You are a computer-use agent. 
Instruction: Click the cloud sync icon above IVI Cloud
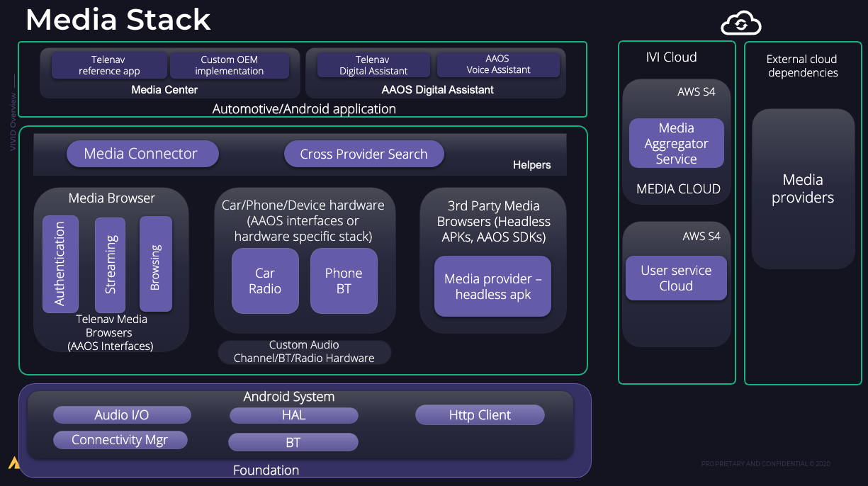[x=741, y=23]
